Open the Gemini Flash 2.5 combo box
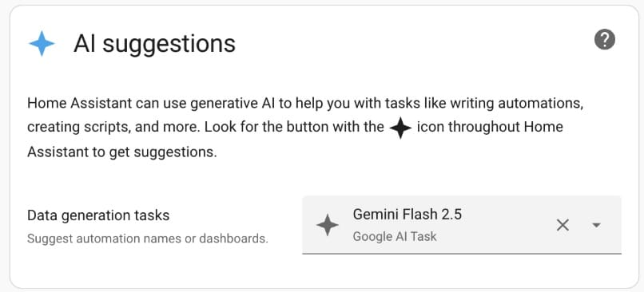The image size is (644, 292). click(462, 225)
